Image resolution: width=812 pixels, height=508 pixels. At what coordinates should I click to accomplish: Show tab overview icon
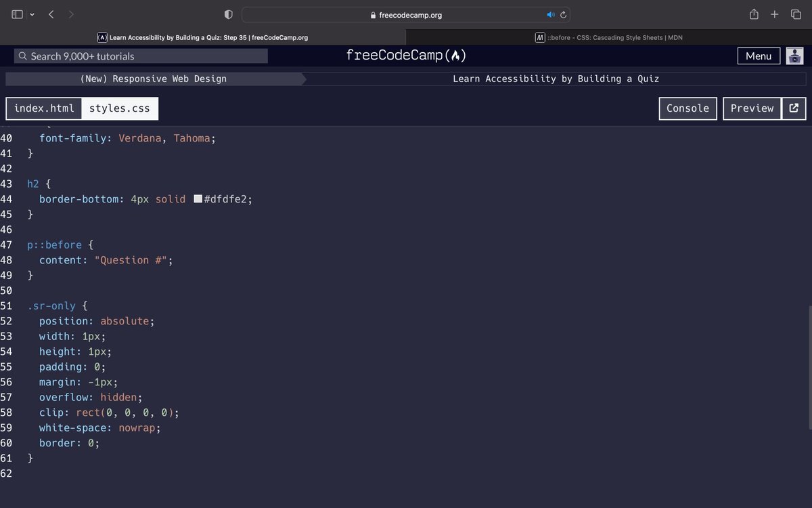coord(796,14)
